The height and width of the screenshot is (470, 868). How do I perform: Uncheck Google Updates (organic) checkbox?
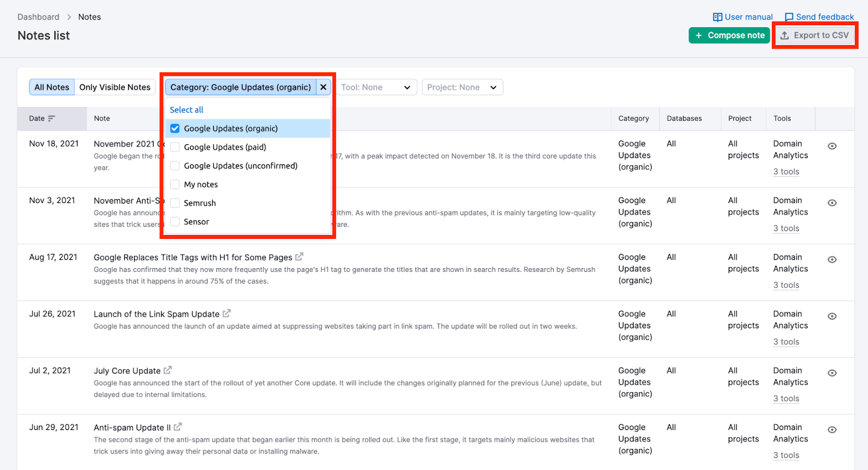175,129
